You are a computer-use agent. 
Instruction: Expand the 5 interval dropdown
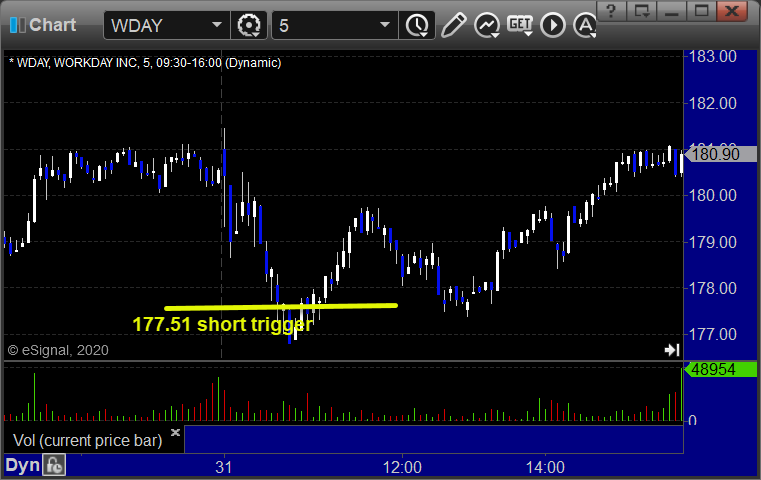point(384,25)
